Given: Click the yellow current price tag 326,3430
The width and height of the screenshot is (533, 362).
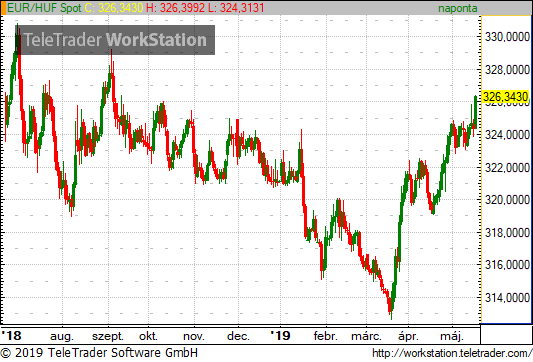Looking at the screenshot, I should 505,97.
